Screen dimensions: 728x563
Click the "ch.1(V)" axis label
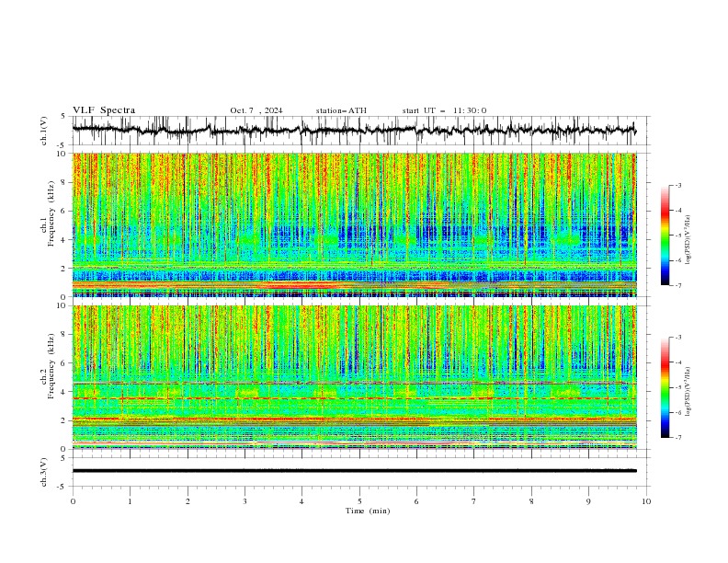point(44,131)
